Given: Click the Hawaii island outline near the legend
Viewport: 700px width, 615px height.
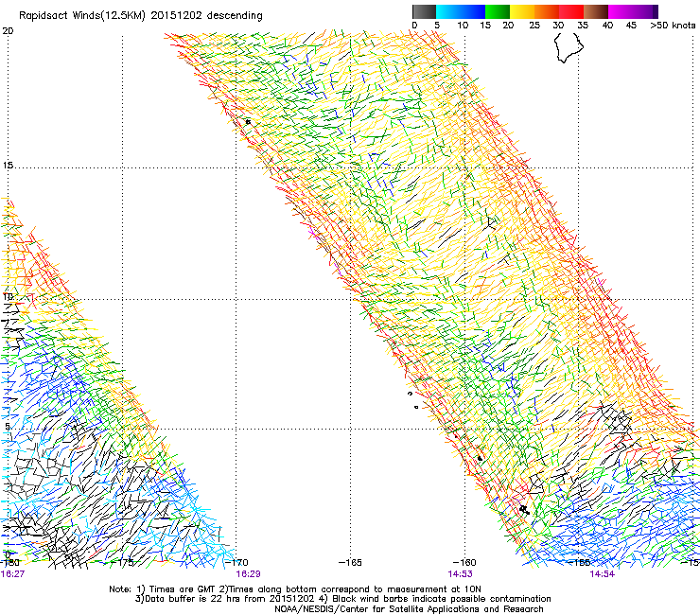Looking at the screenshot, I should coord(569,47).
